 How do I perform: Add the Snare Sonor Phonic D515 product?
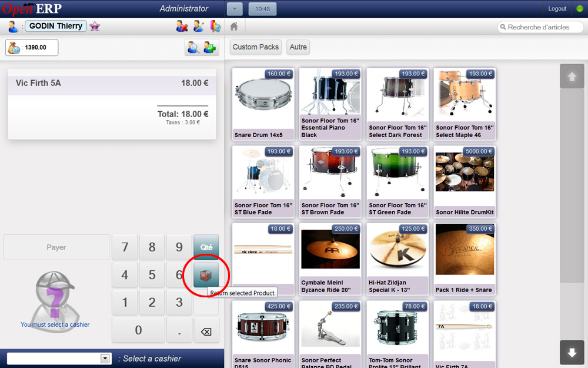(x=263, y=334)
